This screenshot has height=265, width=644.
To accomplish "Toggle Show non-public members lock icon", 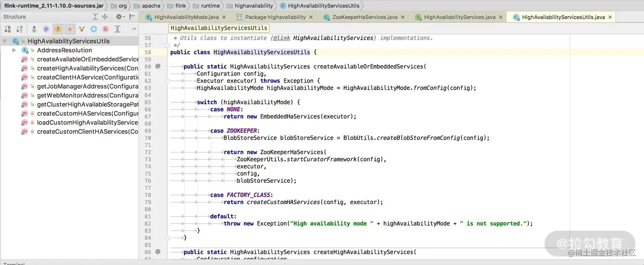I will (70, 29).
